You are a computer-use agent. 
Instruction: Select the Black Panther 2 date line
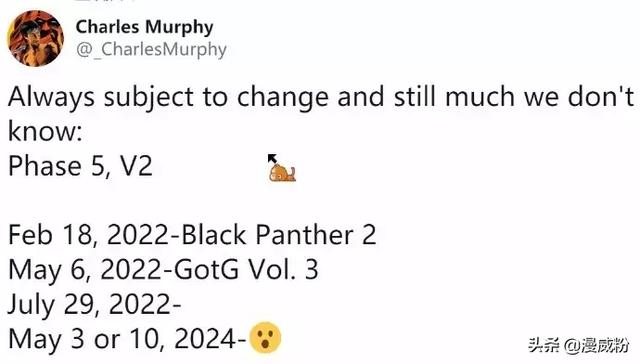point(192,235)
